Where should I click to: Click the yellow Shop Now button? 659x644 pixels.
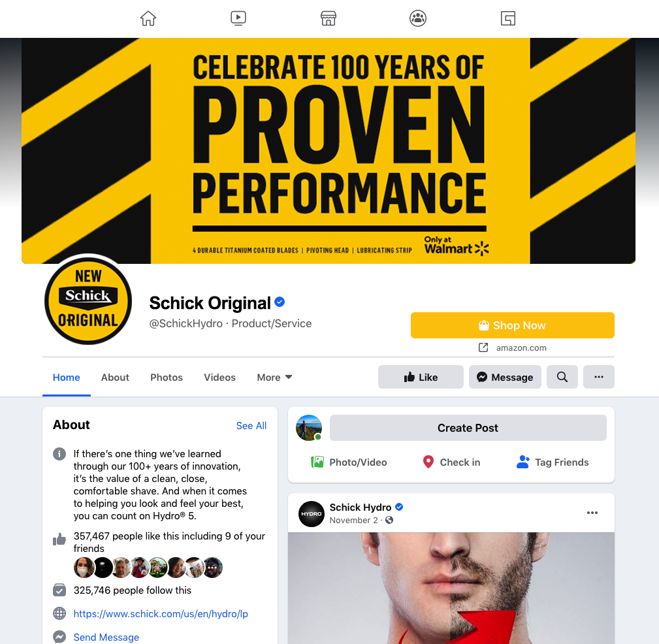click(x=512, y=325)
